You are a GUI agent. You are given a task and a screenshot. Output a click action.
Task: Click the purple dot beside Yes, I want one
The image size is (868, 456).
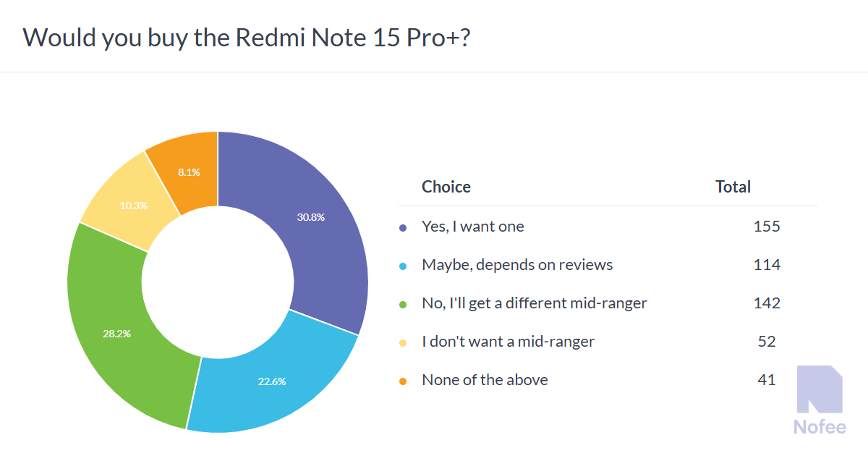coord(404,227)
